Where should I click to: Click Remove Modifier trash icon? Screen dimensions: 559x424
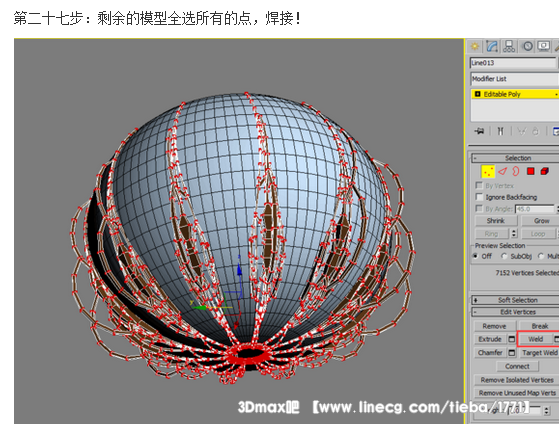(535, 131)
